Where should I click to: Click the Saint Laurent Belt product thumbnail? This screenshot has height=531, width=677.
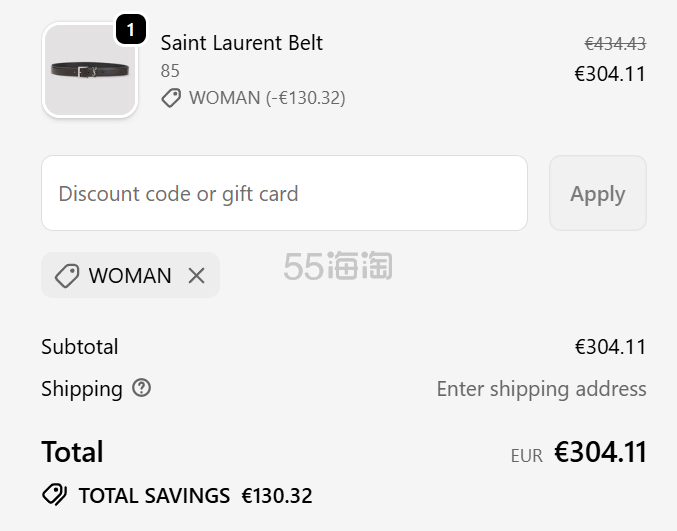[x=89, y=70]
